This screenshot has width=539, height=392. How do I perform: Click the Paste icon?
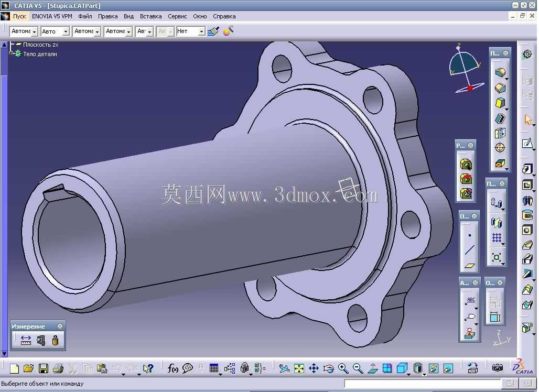[102, 368]
